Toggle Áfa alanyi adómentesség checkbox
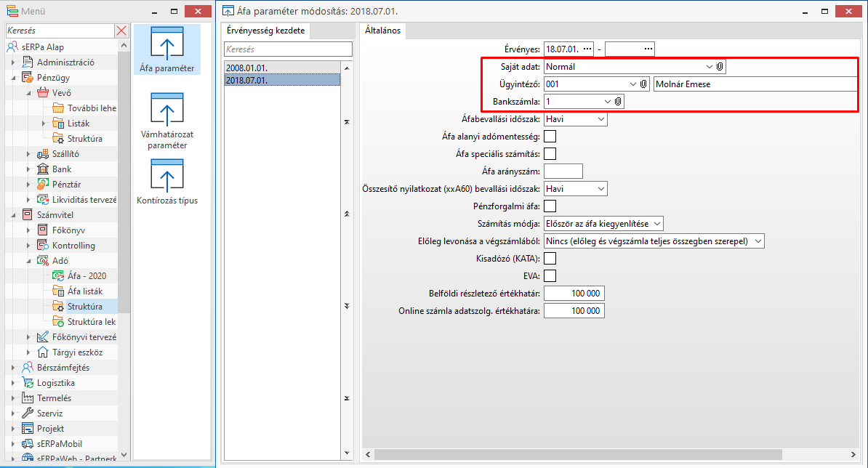Screen dimensions: 868x468 pos(550,136)
